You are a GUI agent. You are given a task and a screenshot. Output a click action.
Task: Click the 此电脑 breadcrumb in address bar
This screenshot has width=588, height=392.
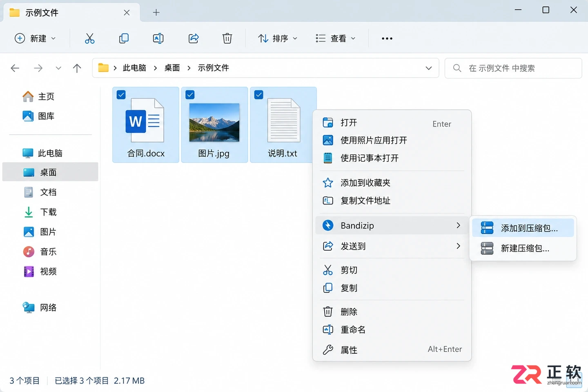point(134,68)
